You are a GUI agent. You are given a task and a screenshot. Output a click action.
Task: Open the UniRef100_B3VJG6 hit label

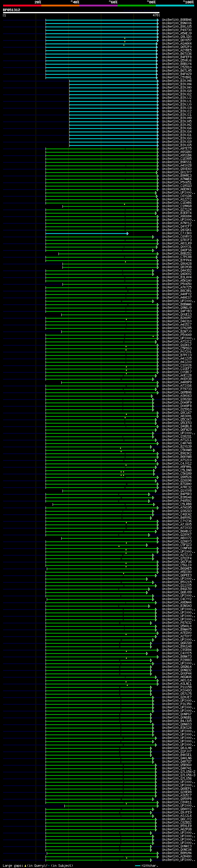pos(177,128)
